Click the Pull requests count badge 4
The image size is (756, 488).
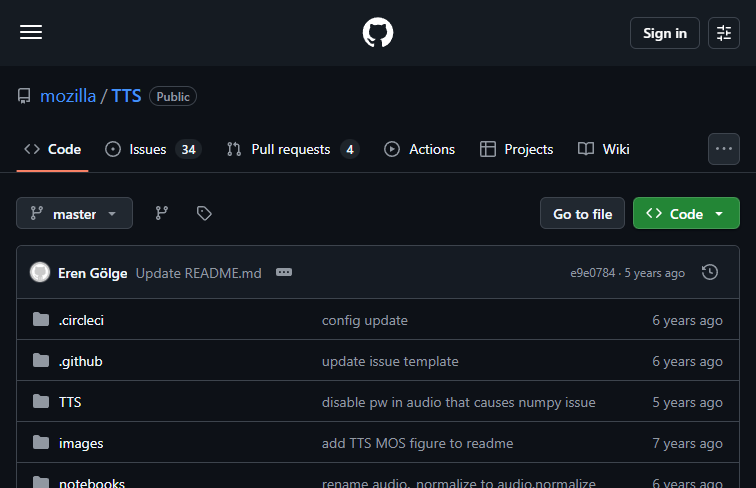350,149
